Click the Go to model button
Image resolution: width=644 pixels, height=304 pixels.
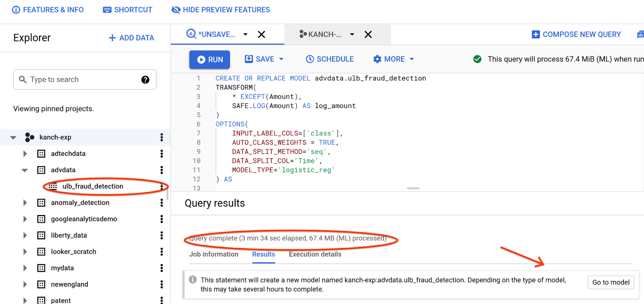pyautogui.click(x=611, y=282)
